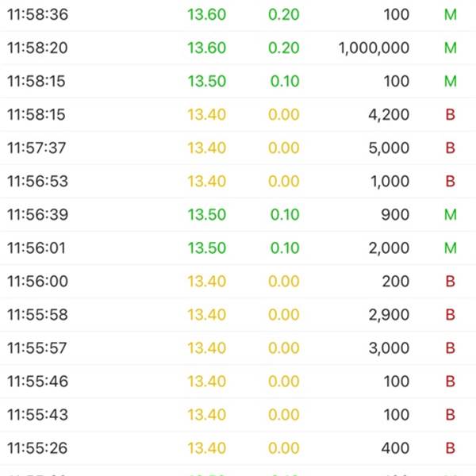The image size is (476, 476).
Task: Click the red B marker at 11:58:15
Action: (451, 115)
